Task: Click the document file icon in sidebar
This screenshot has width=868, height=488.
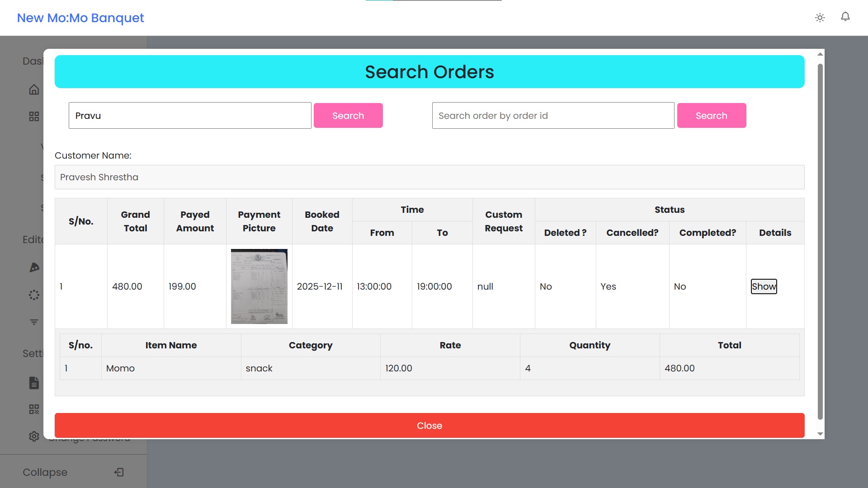Action: [34, 383]
